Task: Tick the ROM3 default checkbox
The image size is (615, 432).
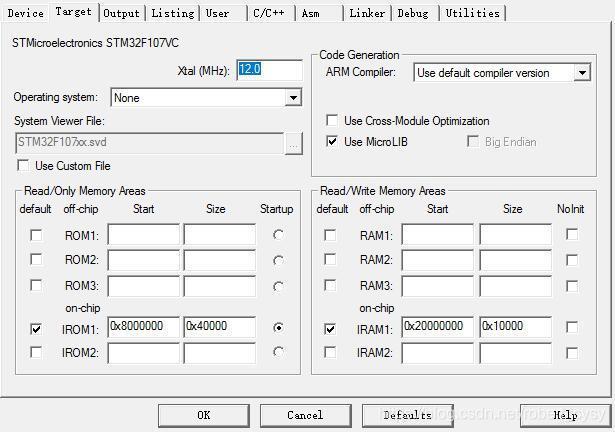Action: coord(36,285)
